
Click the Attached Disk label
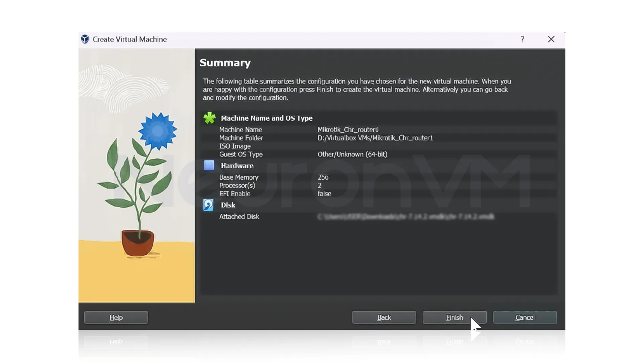pos(239,217)
